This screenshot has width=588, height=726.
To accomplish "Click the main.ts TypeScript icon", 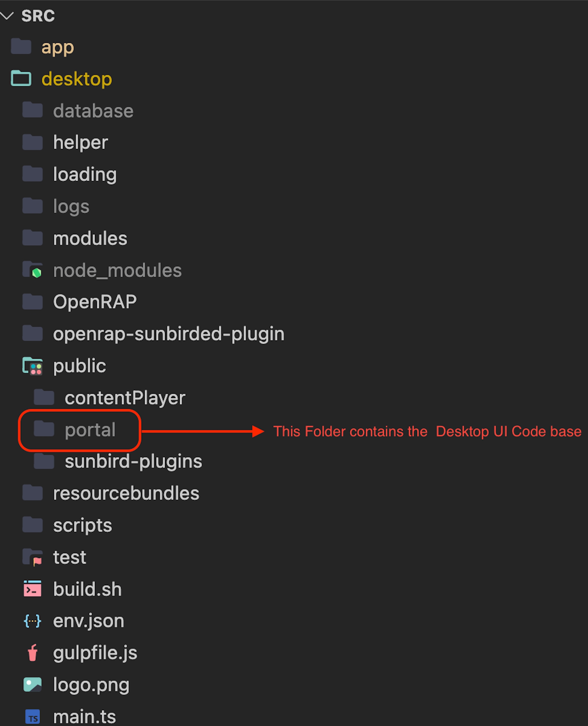I will [x=32, y=717].
